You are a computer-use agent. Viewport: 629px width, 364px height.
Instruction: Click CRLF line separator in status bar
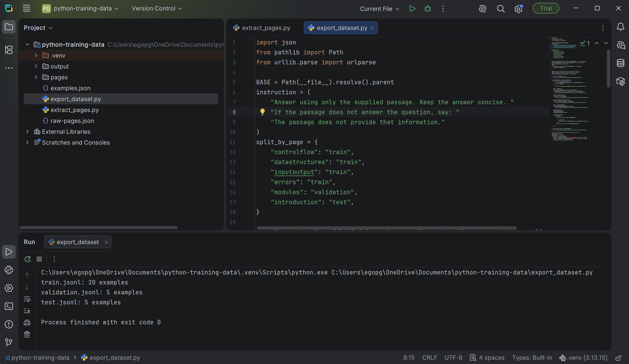pos(430,358)
